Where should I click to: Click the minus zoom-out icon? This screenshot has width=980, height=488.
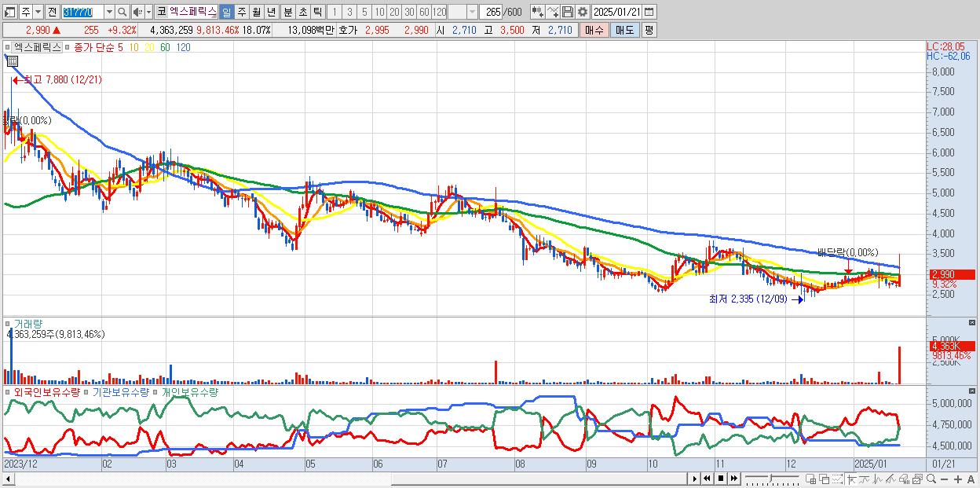(945, 479)
